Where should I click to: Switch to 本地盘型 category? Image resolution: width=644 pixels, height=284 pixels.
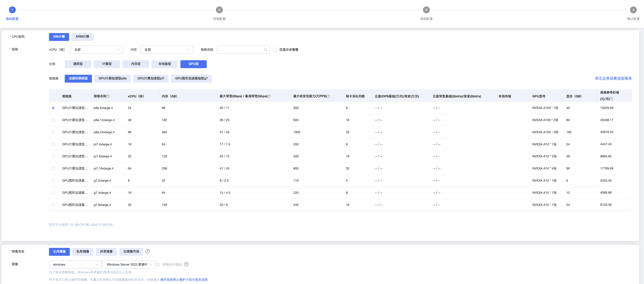(x=165, y=64)
